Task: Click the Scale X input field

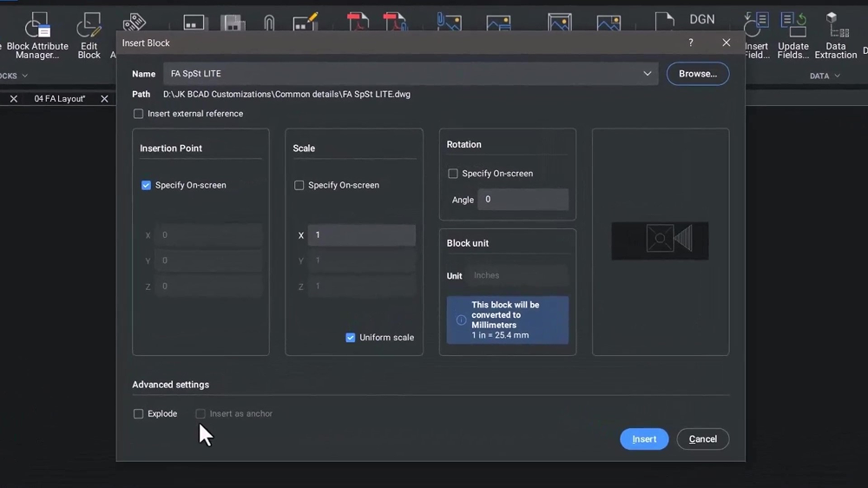Action: point(361,234)
